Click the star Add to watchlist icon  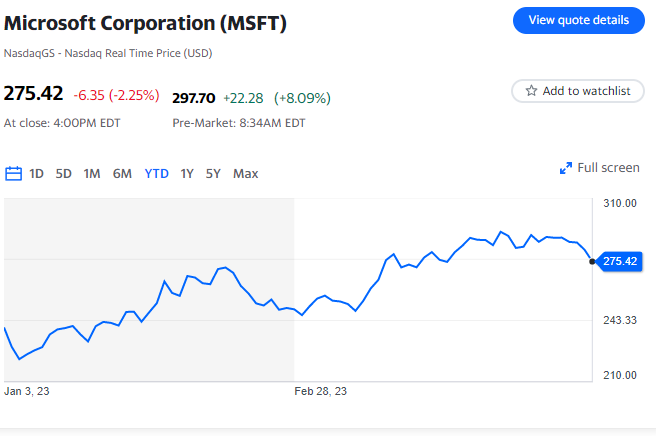[531, 91]
